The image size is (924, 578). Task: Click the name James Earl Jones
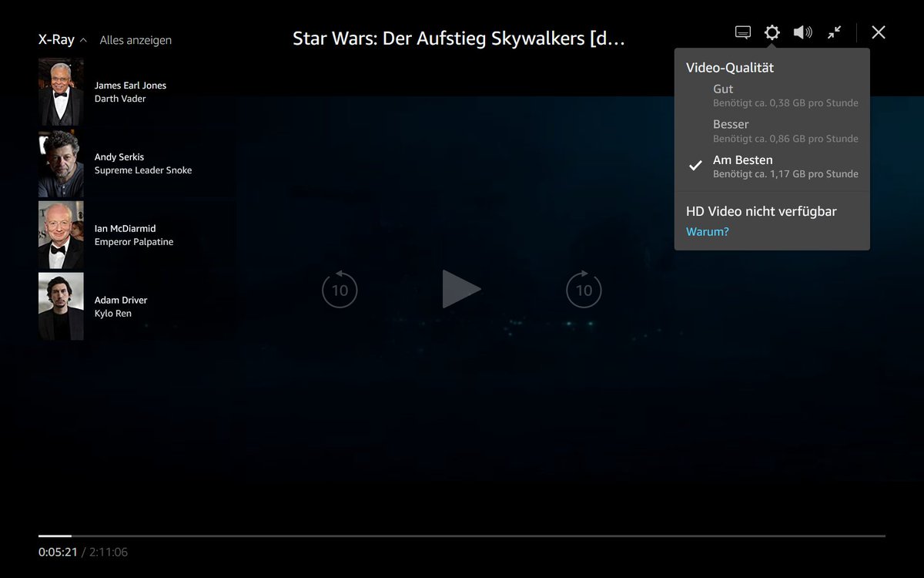pyautogui.click(x=130, y=86)
